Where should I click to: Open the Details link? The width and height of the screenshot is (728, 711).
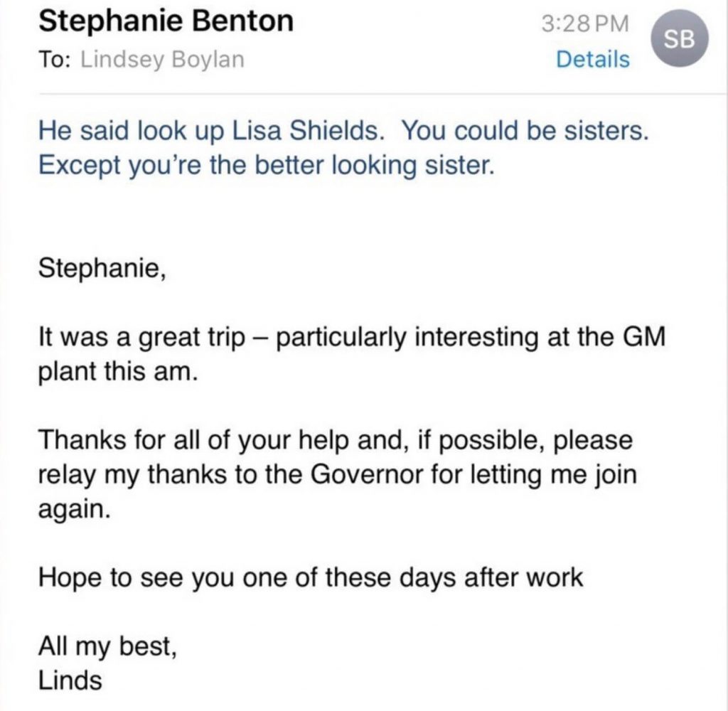click(592, 59)
